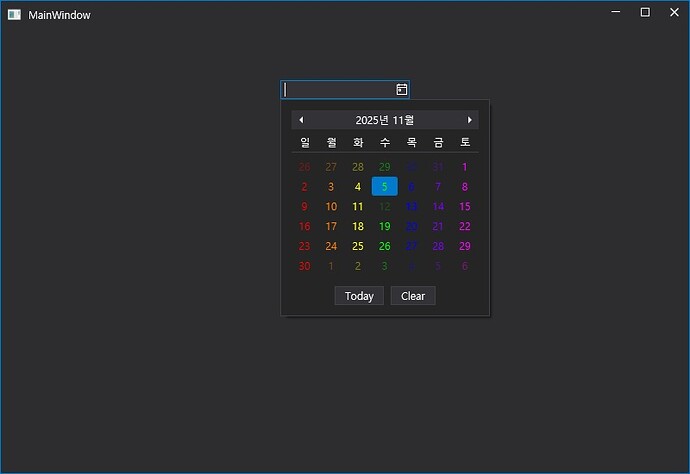Image resolution: width=690 pixels, height=474 pixels.
Task: Select magenta date 8 in calendar
Action: pyautogui.click(x=465, y=187)
